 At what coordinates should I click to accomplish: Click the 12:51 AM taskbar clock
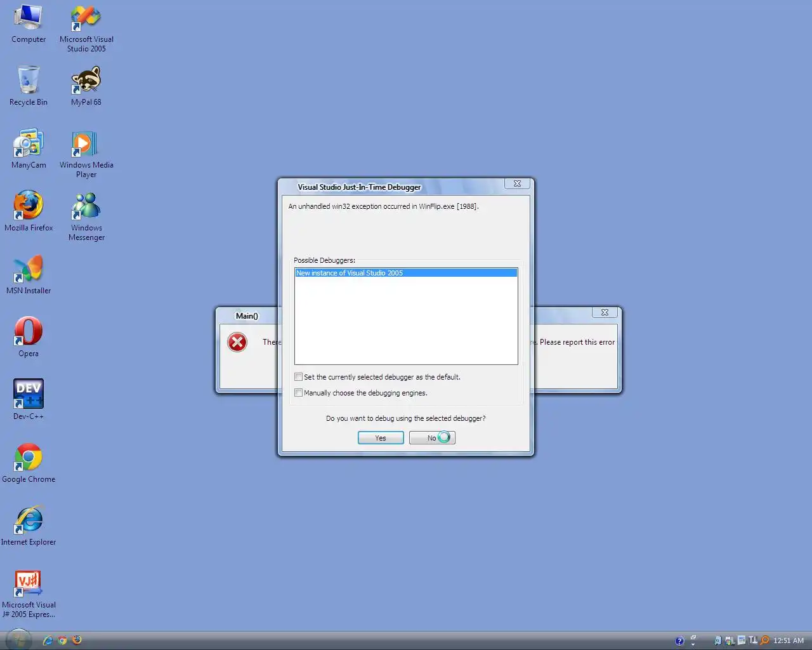(789, 640)
